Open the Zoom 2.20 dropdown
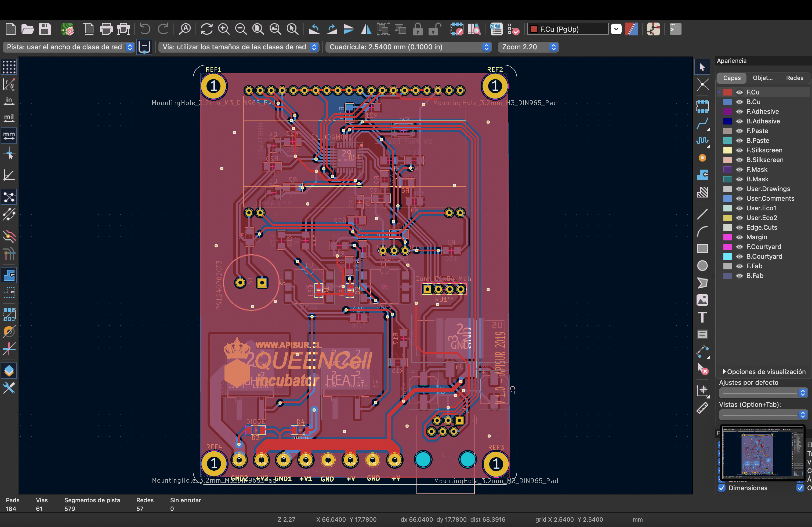The image size is (812, 527). pyautogui.click(x=528, y=47)
